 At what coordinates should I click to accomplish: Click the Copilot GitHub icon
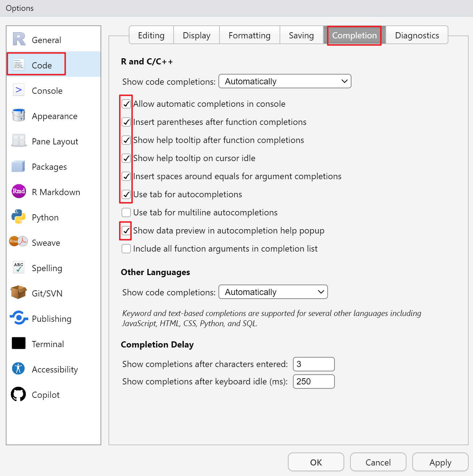tap(18, 394)
